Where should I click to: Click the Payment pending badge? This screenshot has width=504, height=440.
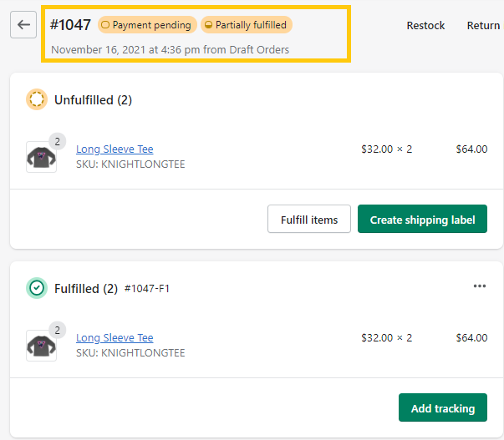pos(147,25)
